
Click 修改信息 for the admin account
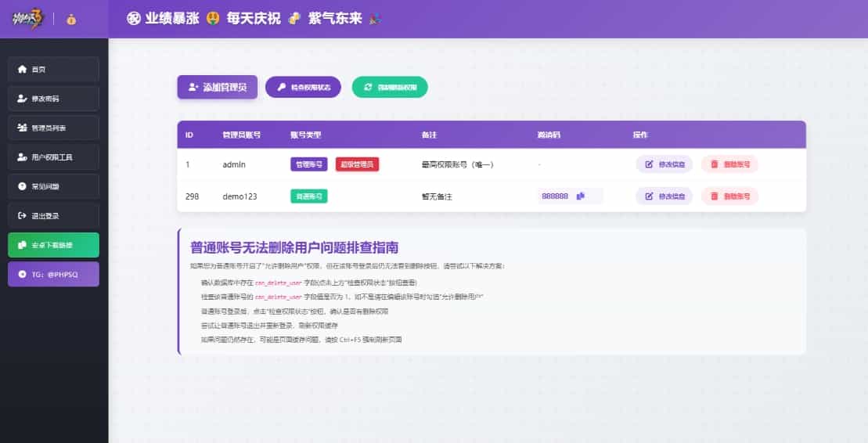[x=664, y=164]
